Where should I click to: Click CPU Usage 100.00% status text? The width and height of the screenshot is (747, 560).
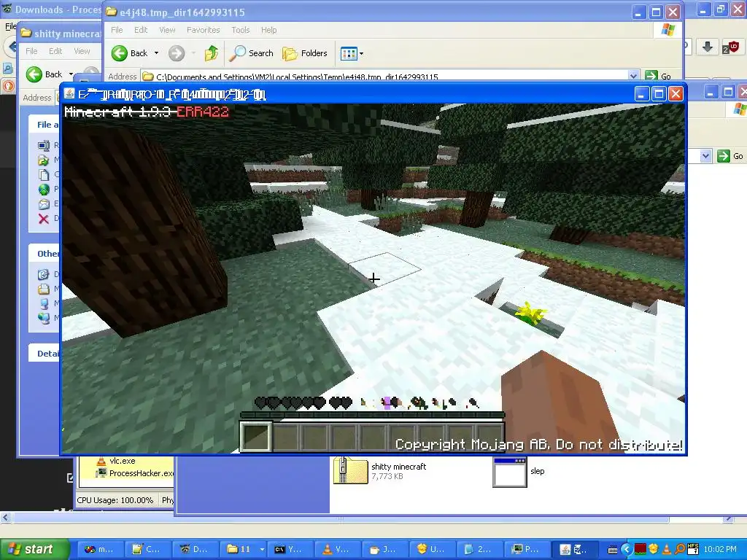point(115,500)
